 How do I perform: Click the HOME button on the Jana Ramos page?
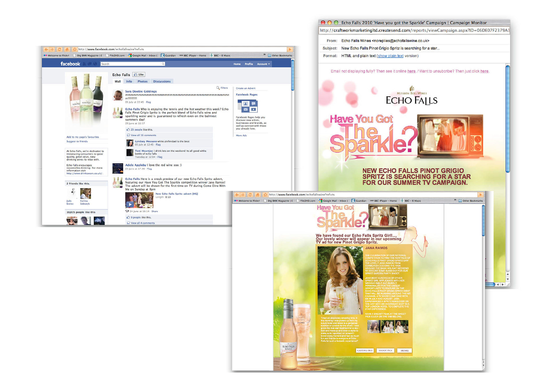[x=405, y=350]
